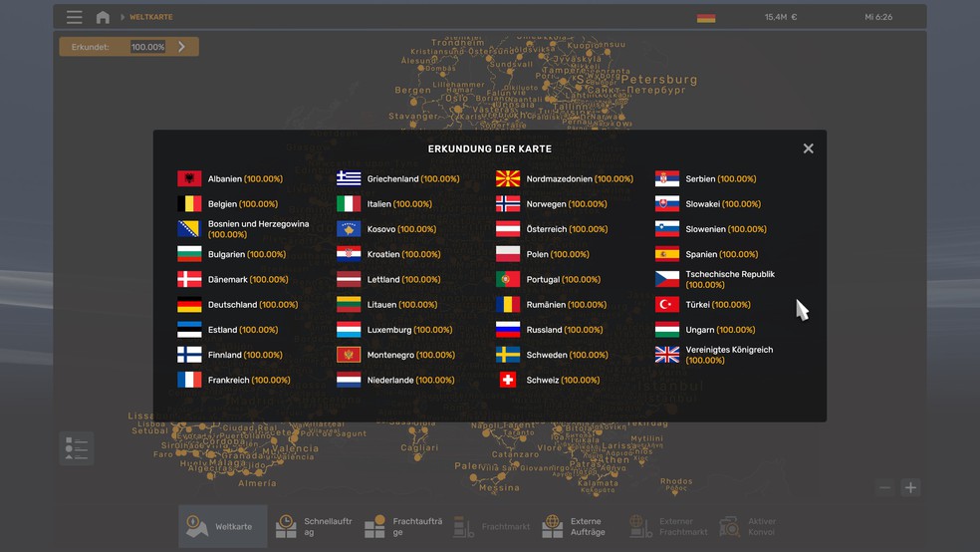Switch to the Weltkarte tab
The width and height of the screenshot is (980, 552).
pos(223,526)
